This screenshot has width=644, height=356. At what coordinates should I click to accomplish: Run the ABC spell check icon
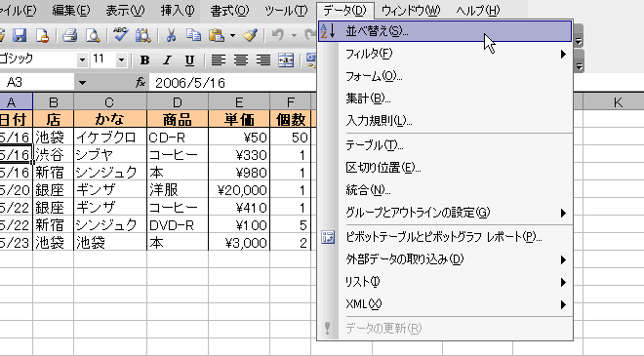pos(120,34)
